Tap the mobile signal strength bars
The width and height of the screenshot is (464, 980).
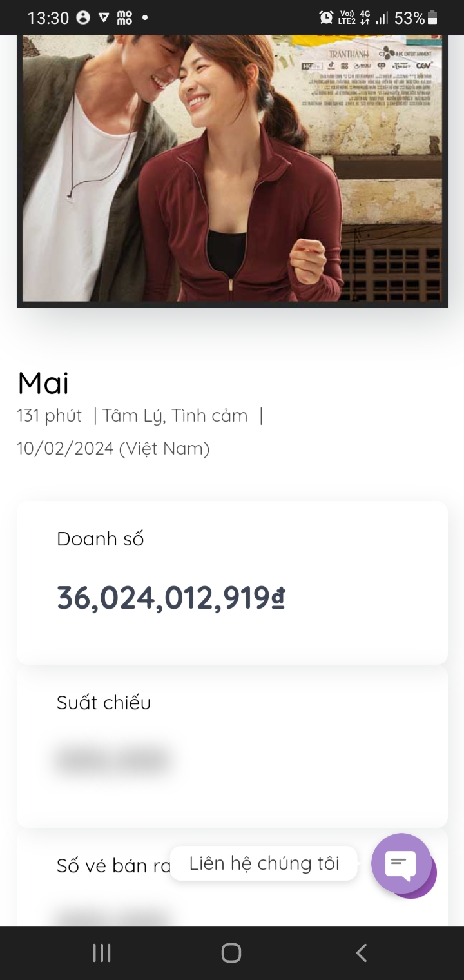click(x=382, y=17)
